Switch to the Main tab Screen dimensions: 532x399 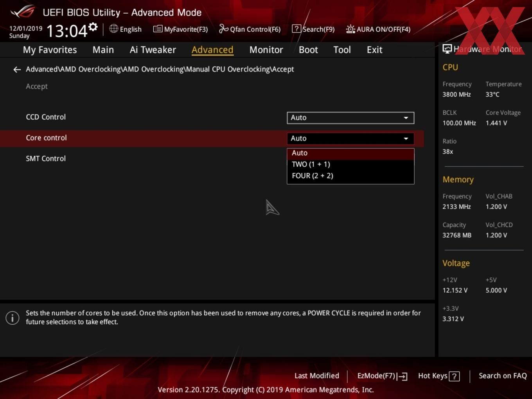(x=103, y=50)
